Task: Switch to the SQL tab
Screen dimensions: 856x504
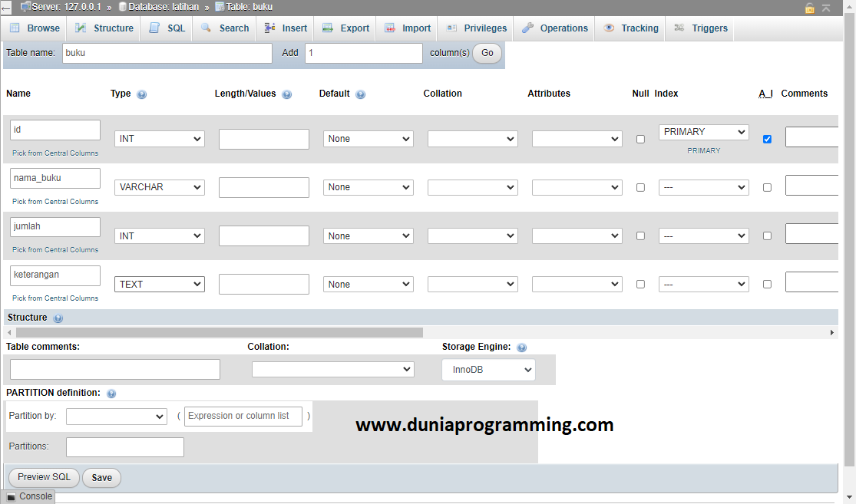Action: click(x=166, y=28)
